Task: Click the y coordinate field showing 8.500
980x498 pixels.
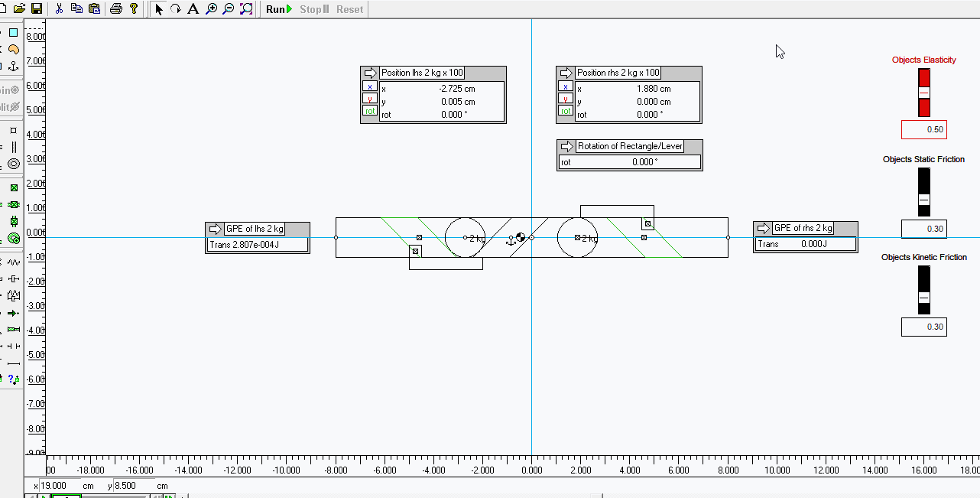Action: 133,486
